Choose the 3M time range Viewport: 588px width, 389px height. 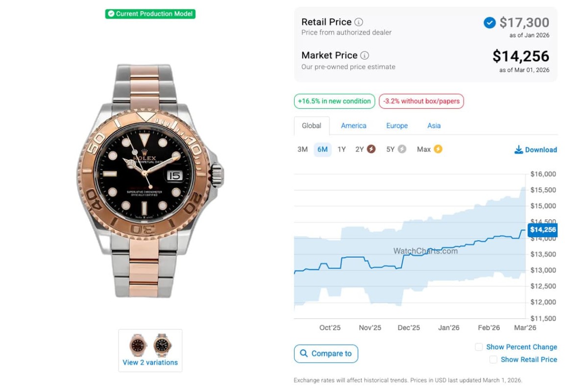[302, 149]
